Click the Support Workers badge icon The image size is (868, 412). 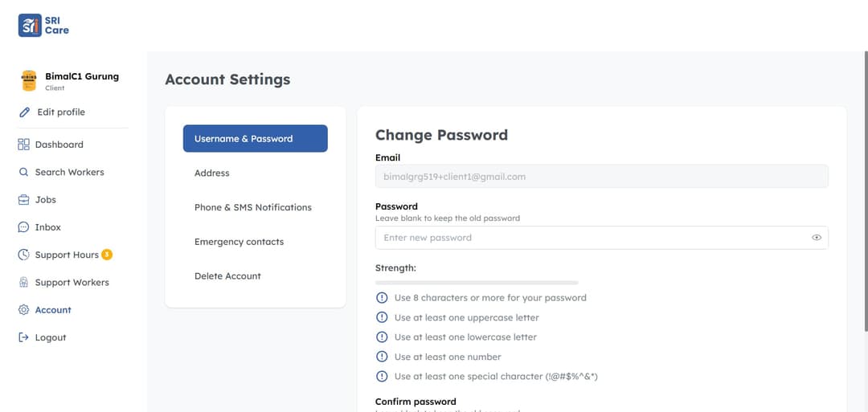[24, 283]
